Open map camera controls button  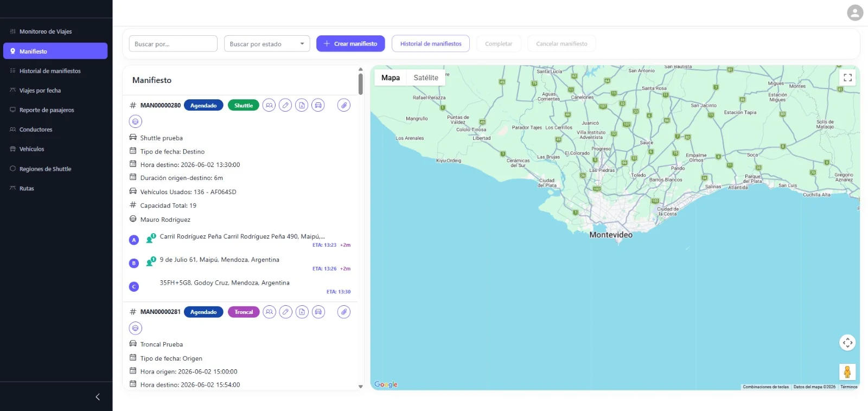pos(847,343)
